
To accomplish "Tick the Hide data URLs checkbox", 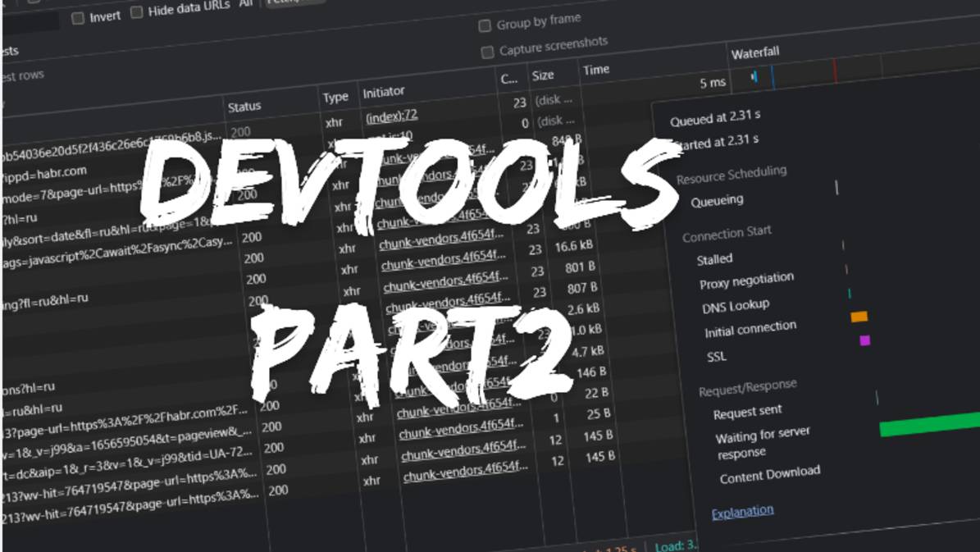I will tap(137, 12).
